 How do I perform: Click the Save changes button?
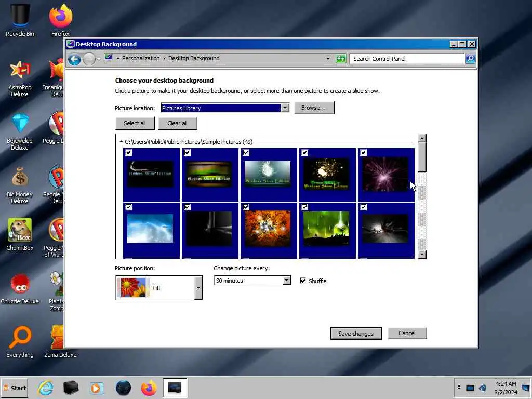(356, 334)
